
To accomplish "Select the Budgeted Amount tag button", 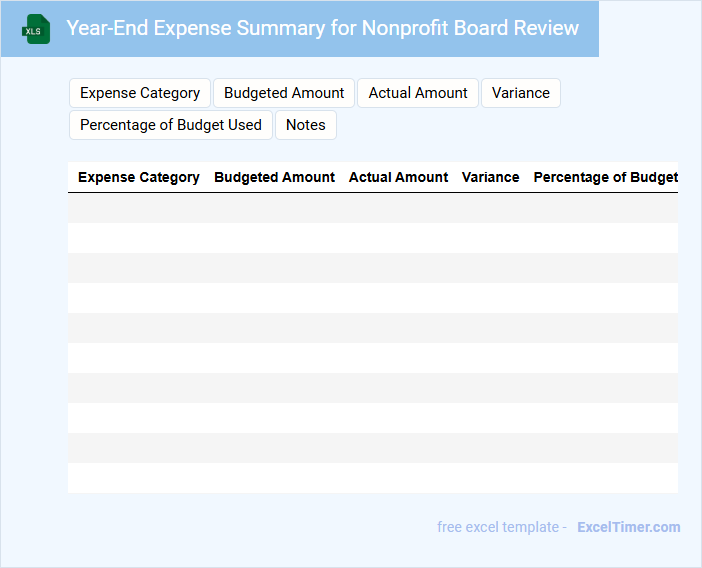I will tap(284, 93).
